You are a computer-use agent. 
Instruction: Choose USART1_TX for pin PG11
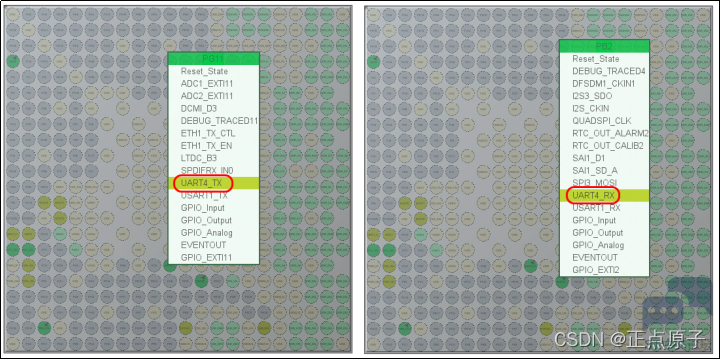click(214, 195)
